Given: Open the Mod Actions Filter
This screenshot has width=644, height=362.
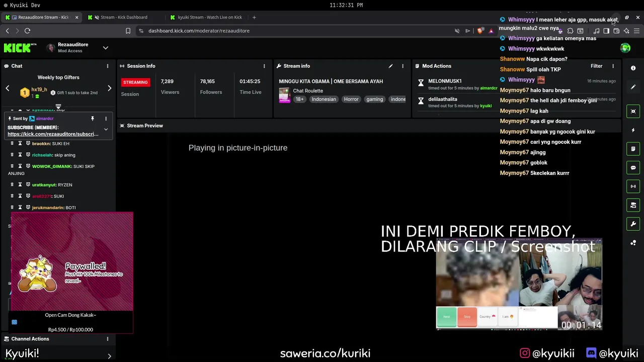Looking at the screenshot, I should point(596,66).
